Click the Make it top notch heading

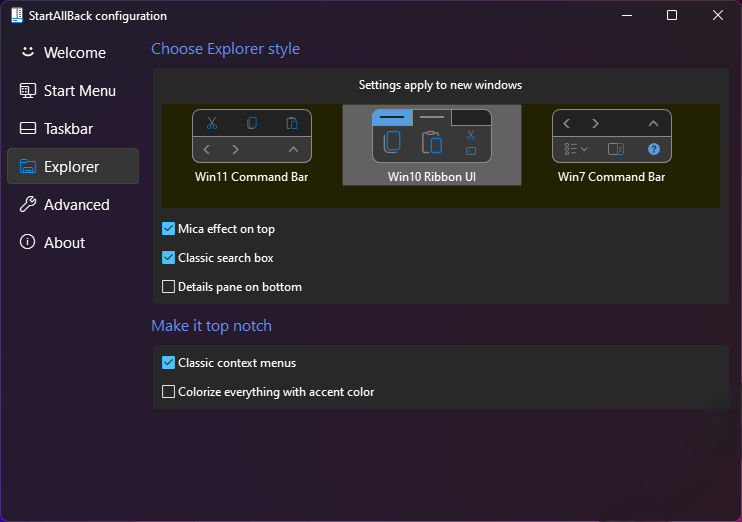[x=212, y=326]
